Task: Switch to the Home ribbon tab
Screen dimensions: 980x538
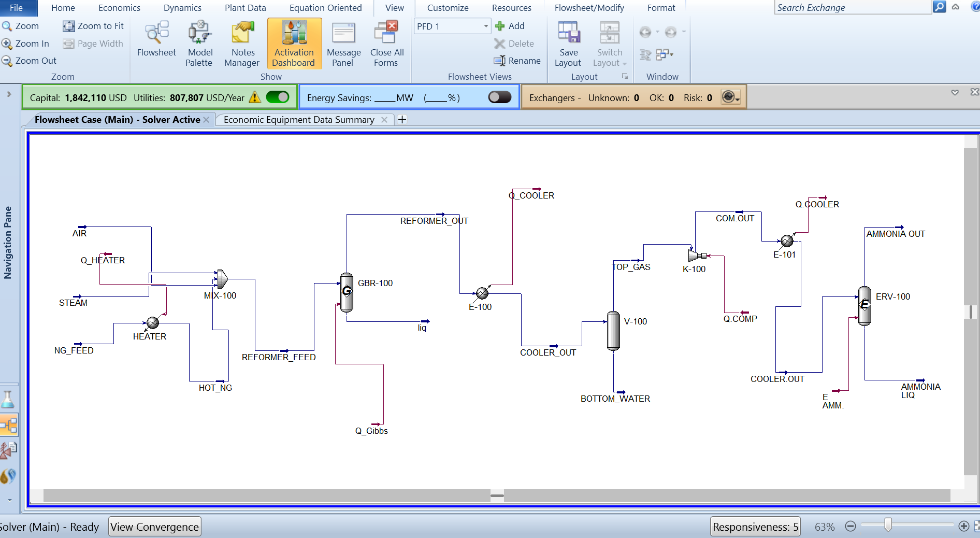Action: (63, 8)
